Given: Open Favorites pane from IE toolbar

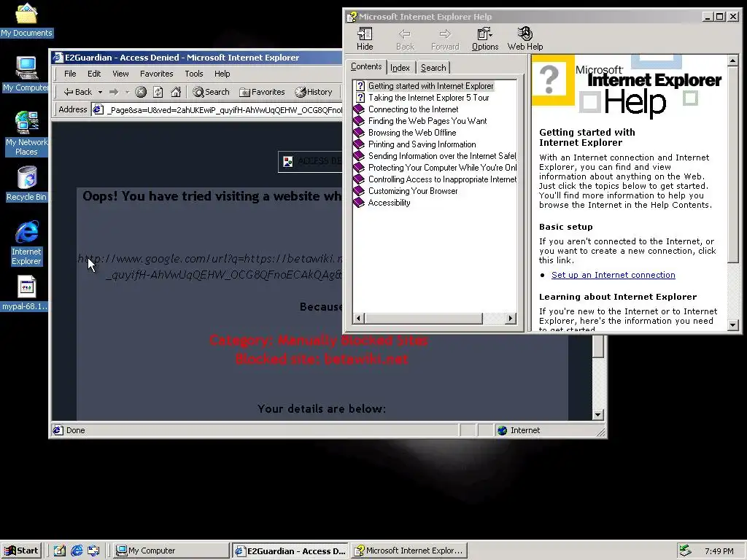Looking at the screenshot, I should coord(262,92).
